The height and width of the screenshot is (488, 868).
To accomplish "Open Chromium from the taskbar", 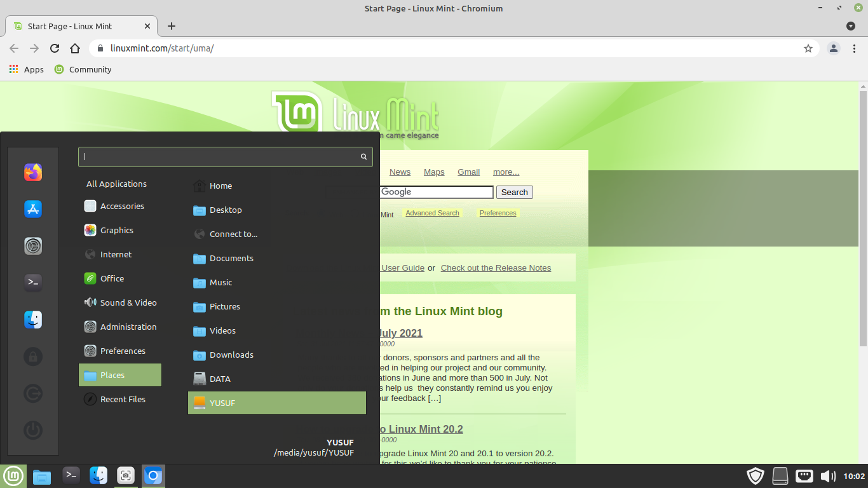I will click(x=153, y=475).
